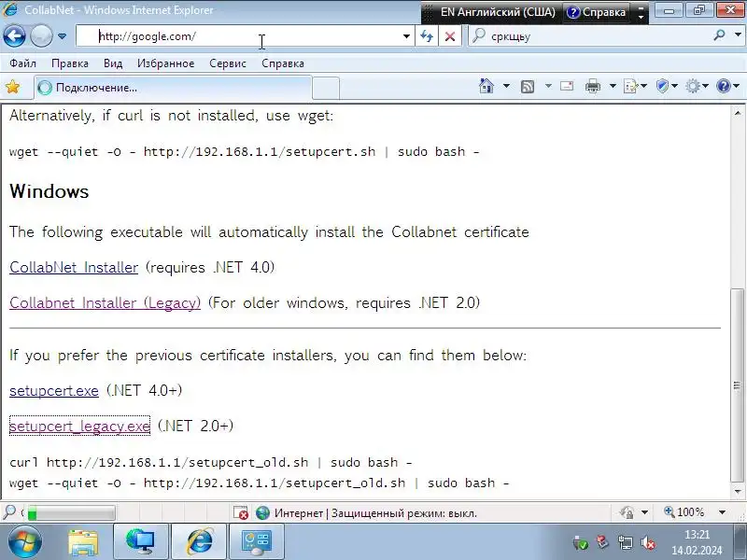Click the Refresh page icon

427,36
